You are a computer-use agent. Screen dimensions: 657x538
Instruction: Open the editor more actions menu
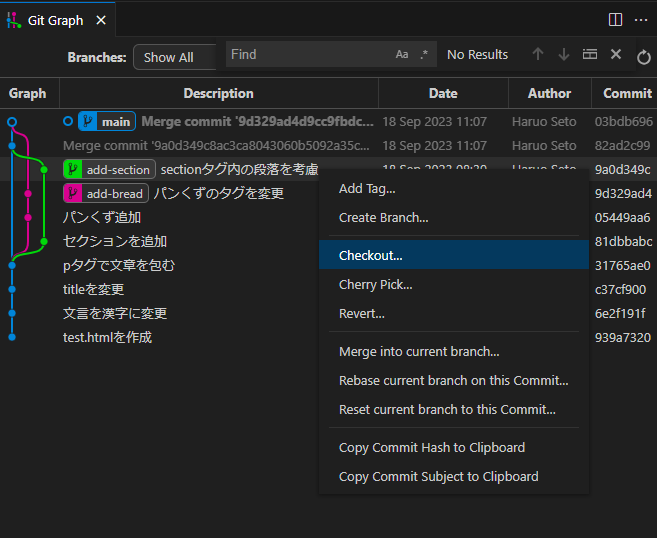(641, 20)
